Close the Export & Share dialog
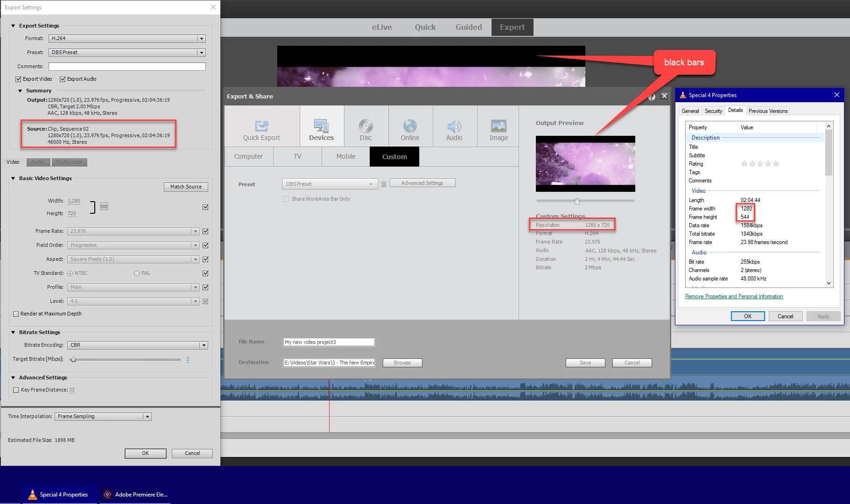The height and width of the screenshot is (504, 850). (x=664, y=97)
